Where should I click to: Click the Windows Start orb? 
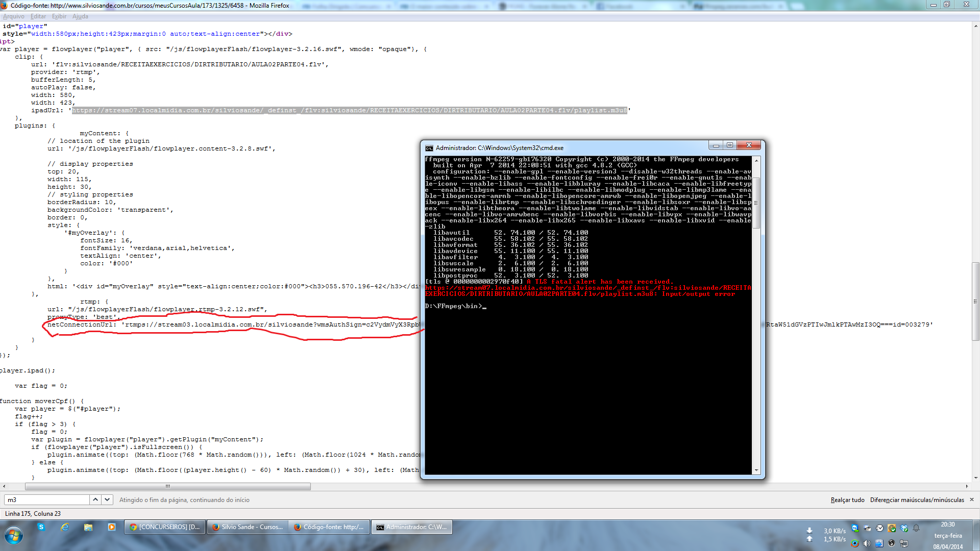[14, 536]
